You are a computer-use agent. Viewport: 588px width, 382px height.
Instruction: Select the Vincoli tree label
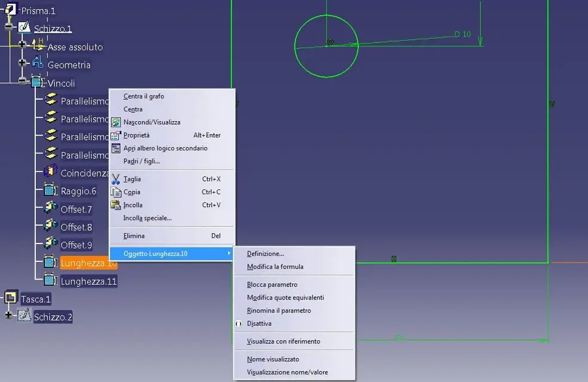(x=61, y=83)
